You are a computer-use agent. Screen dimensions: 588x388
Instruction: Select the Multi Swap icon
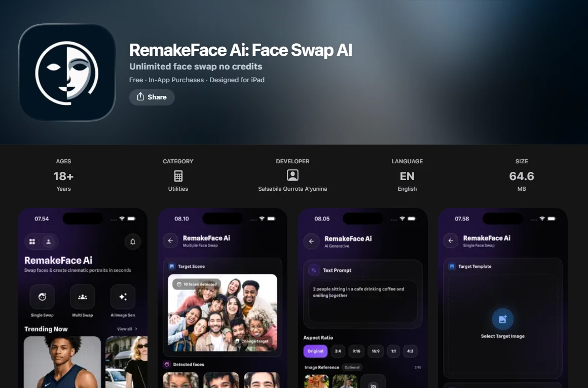(x=83, y=297)
